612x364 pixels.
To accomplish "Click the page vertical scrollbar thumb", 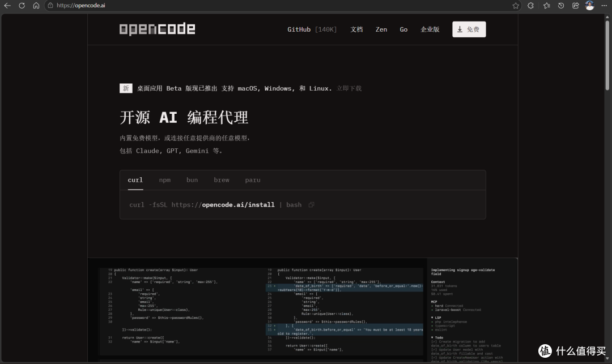I will click(607, 55).
